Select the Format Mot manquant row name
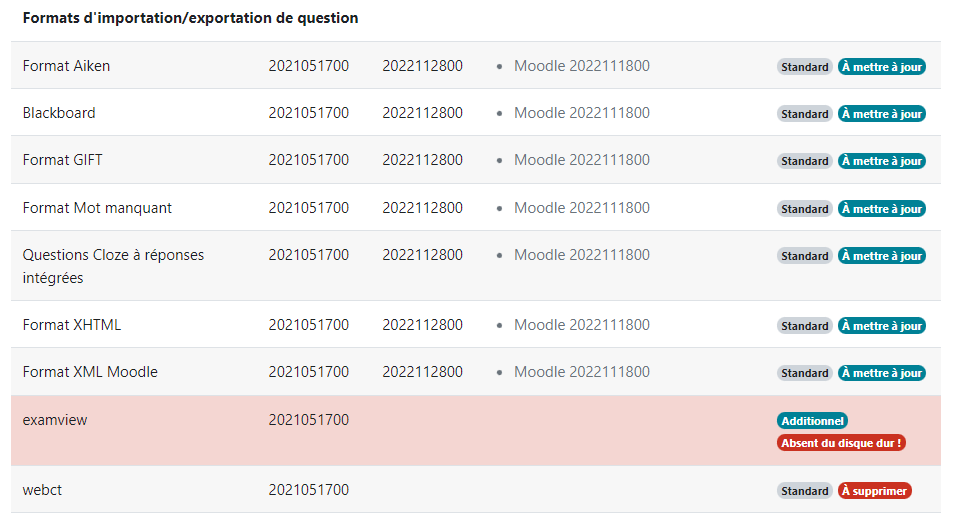 tap(97, 208)
